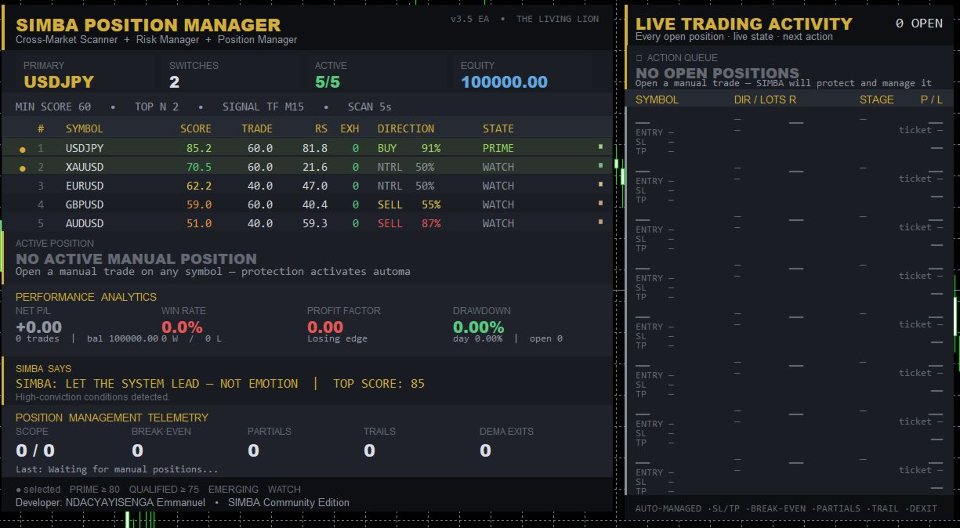This screenshot has height=528, width=960.
Task: Select the EURUSD symbol in scanner table
Action: pyautogui.click(x=84, y=186)
